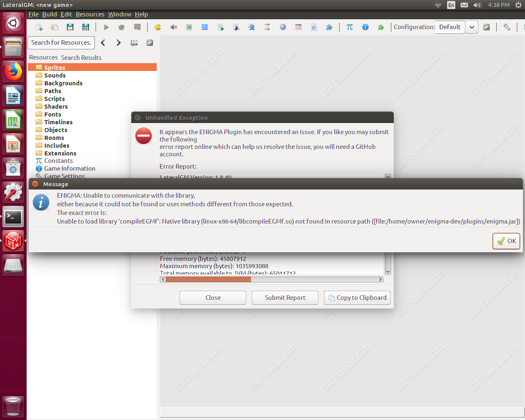
Task: Click the volume icon in system tray
Action: tap(477, 5)
